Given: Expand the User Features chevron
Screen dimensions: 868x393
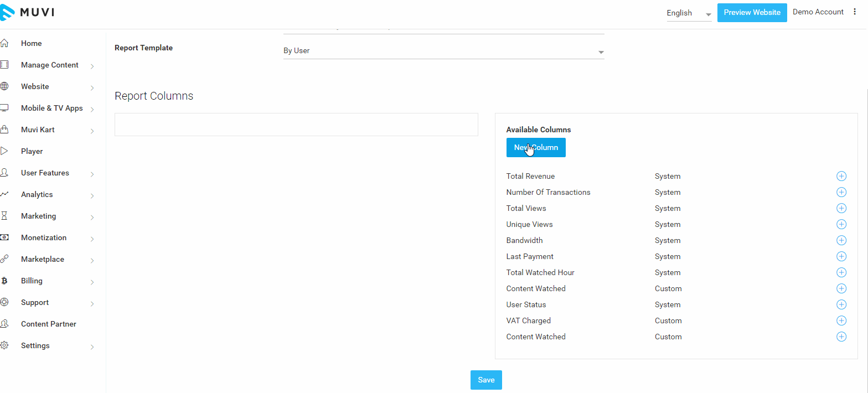Looking at the screenshot, I should (92, 174).
